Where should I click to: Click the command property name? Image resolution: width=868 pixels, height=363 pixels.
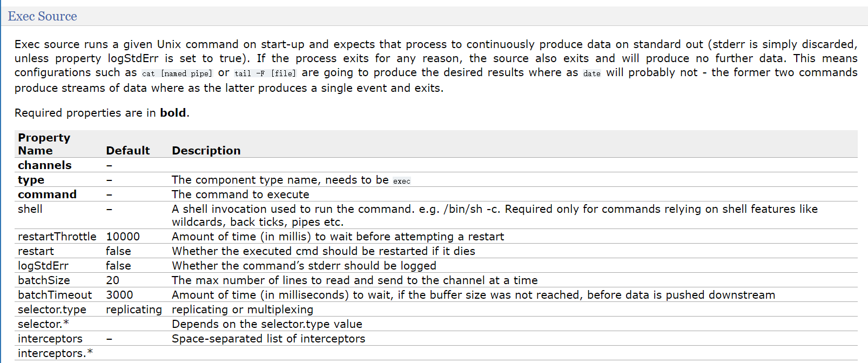(x=47, y=194)
